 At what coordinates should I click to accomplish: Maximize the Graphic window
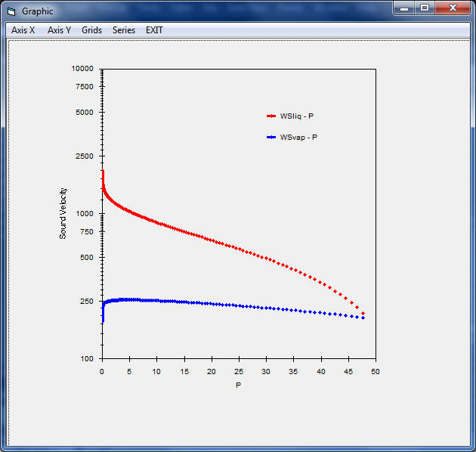coord(425,8)
